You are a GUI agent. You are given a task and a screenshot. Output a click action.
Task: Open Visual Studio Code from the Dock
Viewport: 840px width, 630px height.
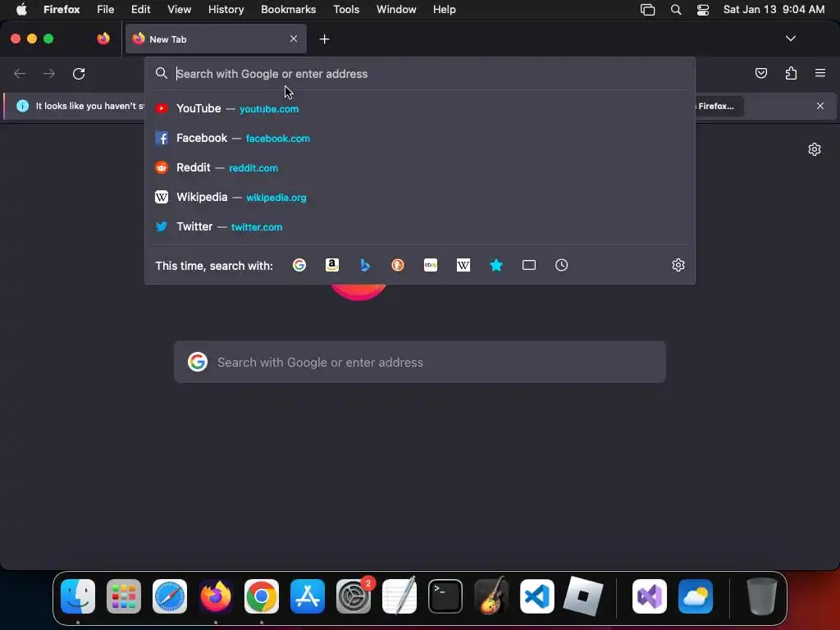[536, 596]
